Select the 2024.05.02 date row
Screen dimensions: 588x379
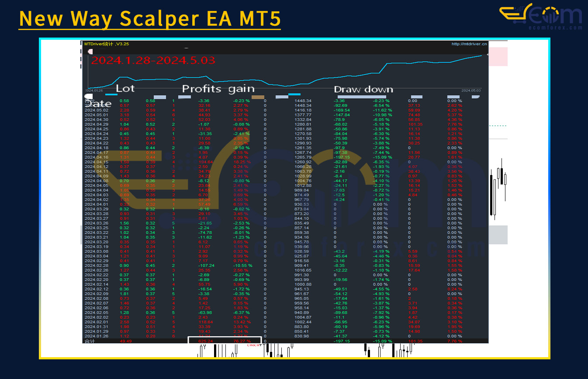[286, 110]
